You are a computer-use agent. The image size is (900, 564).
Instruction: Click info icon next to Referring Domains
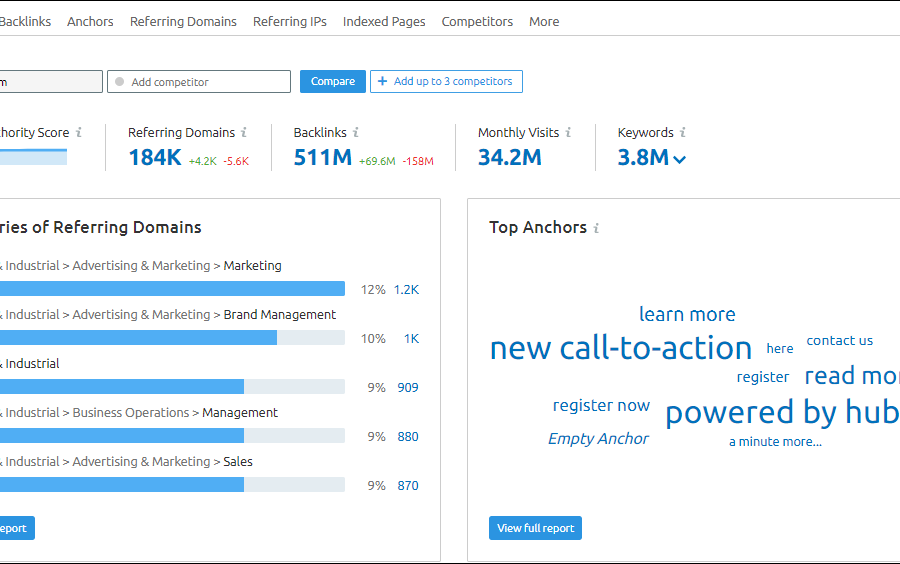[244, 133]
